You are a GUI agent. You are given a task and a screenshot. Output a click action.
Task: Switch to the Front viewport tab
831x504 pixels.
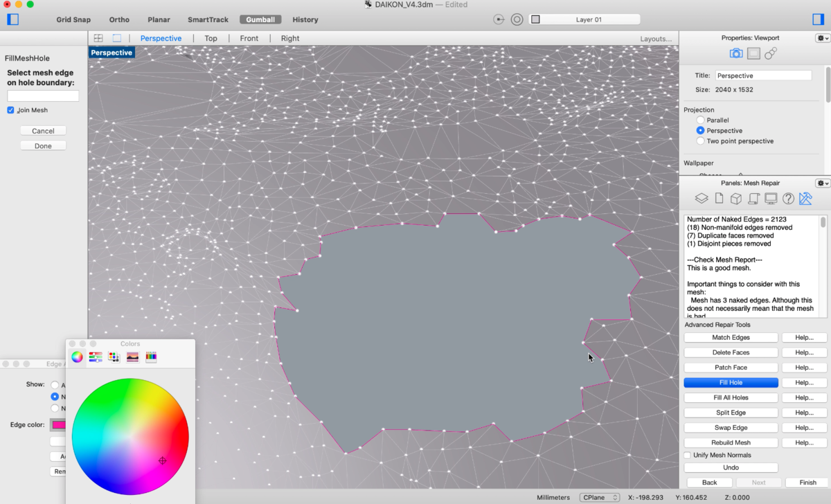249,39
